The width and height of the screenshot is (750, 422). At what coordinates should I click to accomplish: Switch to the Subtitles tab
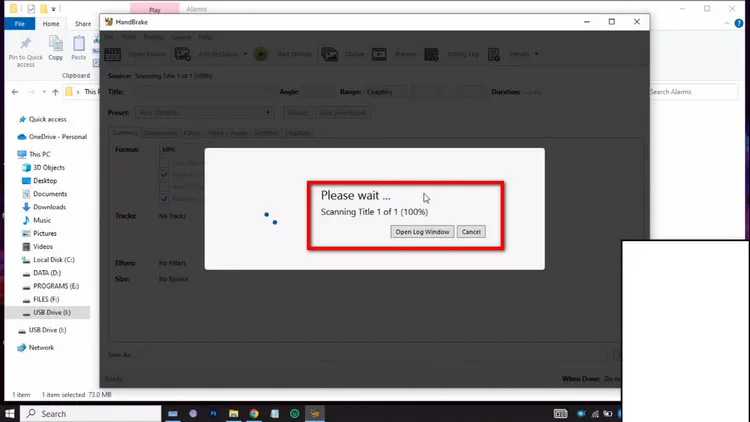(266, 133)
